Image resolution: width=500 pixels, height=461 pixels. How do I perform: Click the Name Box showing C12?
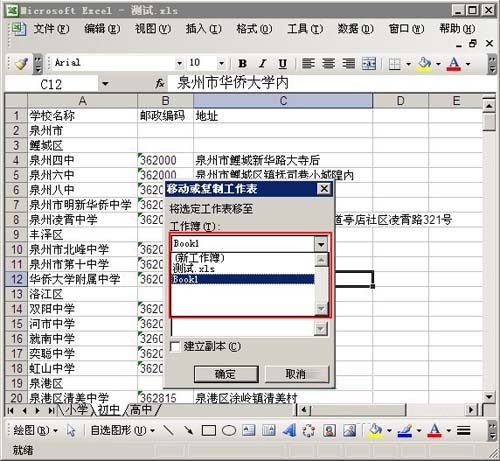click(x=51, y=83)
